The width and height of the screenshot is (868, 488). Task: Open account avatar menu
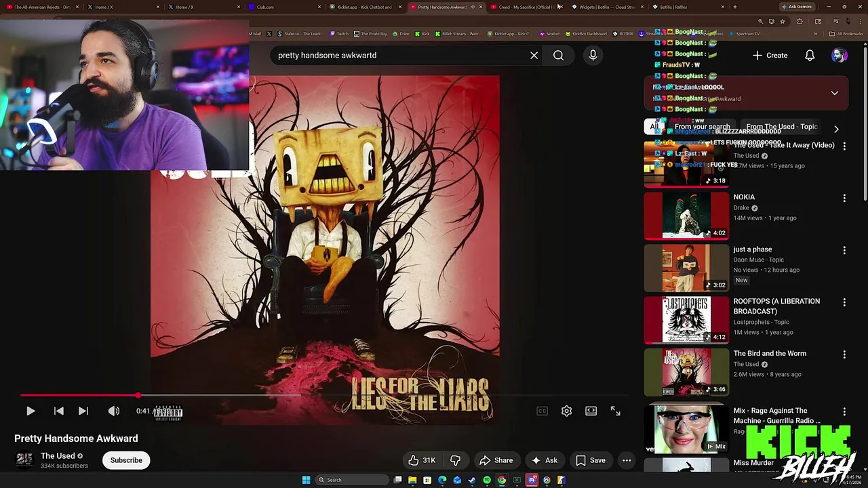tap(840, 56)
